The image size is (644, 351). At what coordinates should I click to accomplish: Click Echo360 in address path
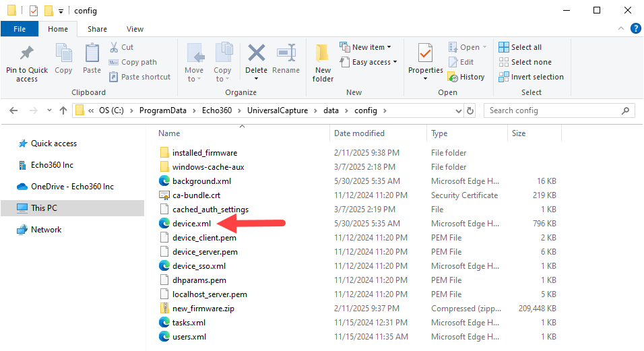coord(217,110)
